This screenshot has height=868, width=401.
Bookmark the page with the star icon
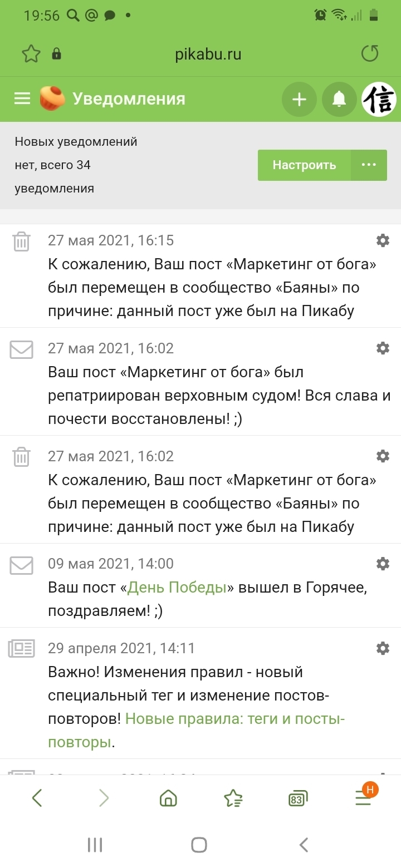coord(31,54)
